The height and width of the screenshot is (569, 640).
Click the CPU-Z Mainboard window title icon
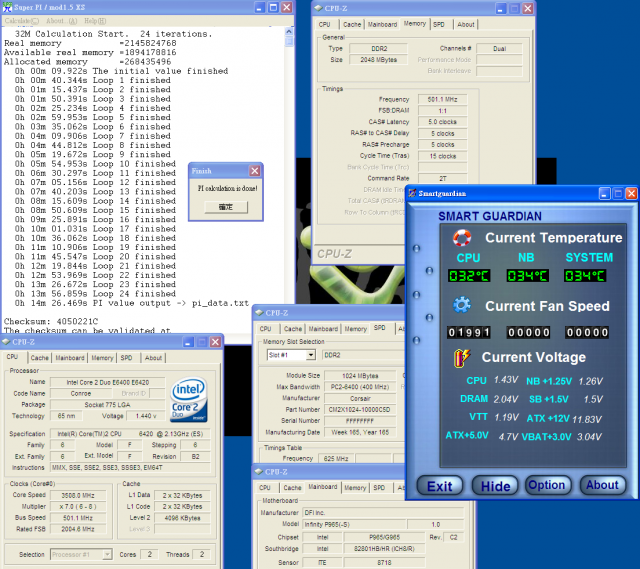click(x=259, y=471)
